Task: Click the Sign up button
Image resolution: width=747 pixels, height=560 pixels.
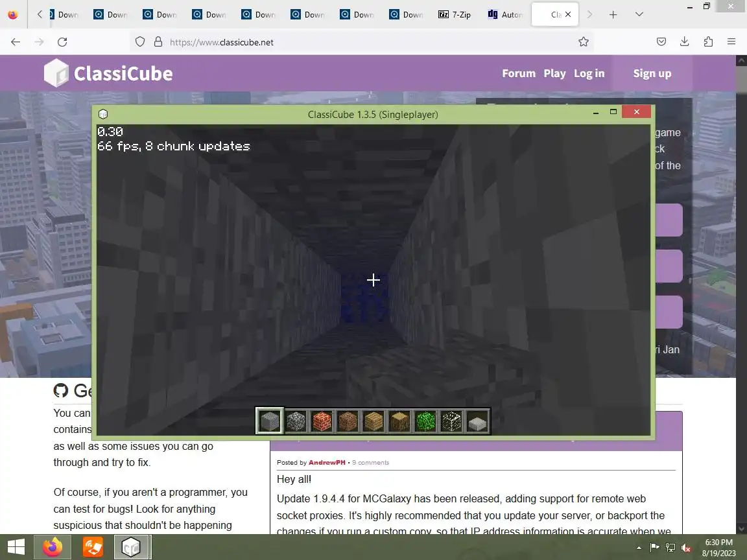Action: point(652,73)
